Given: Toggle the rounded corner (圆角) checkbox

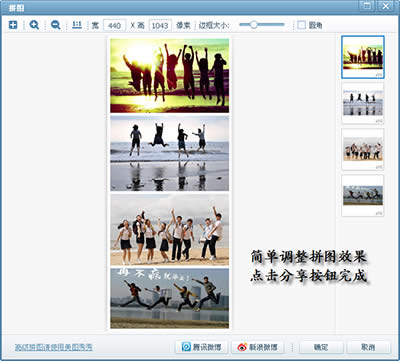Looking at the screenshot, I should (x=301, y=25).
